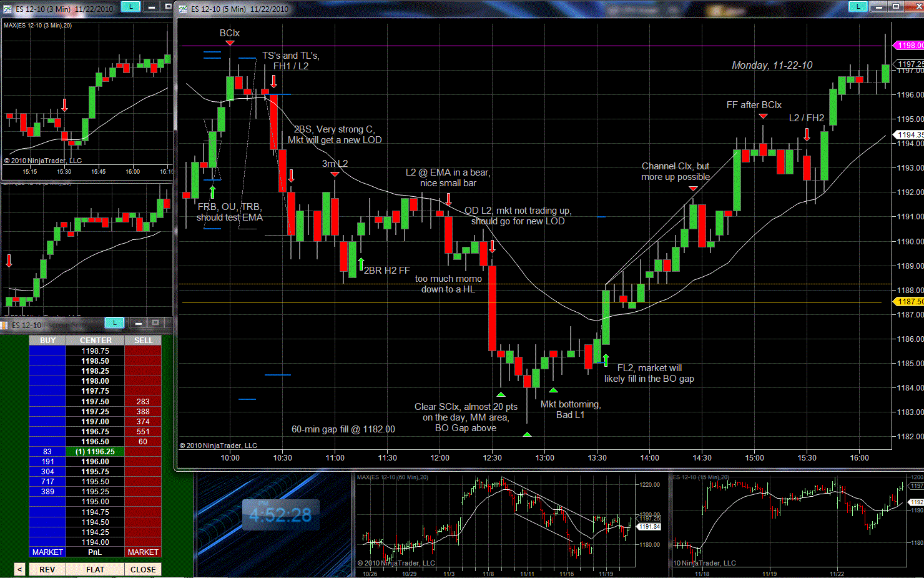
Task: Click the chart icon in the 5 Min title bar
Action: tap(183, 9)
